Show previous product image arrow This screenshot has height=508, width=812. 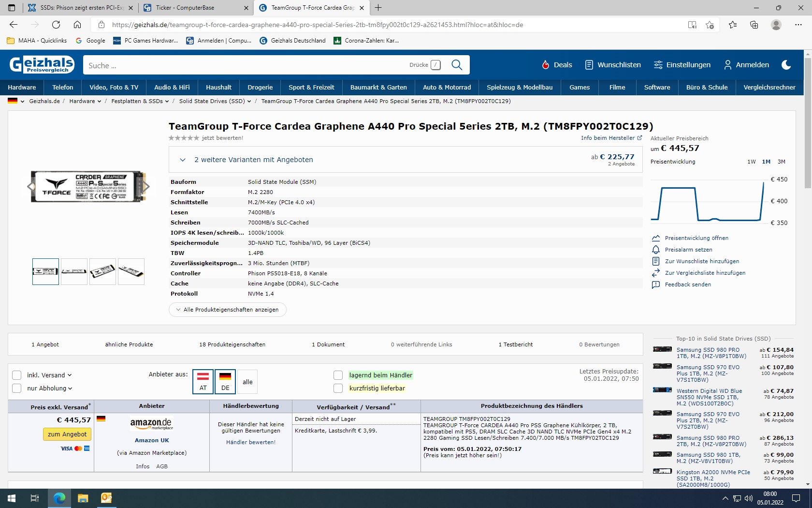(x=31, y=186)
